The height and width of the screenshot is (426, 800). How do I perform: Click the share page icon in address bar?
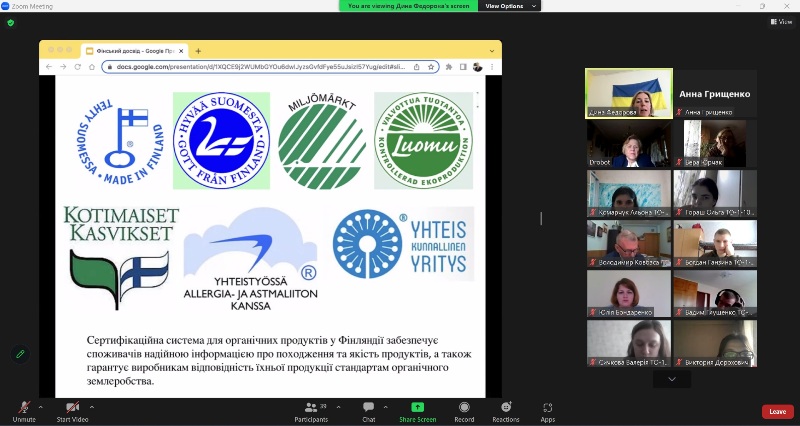[x=417, y=67]
